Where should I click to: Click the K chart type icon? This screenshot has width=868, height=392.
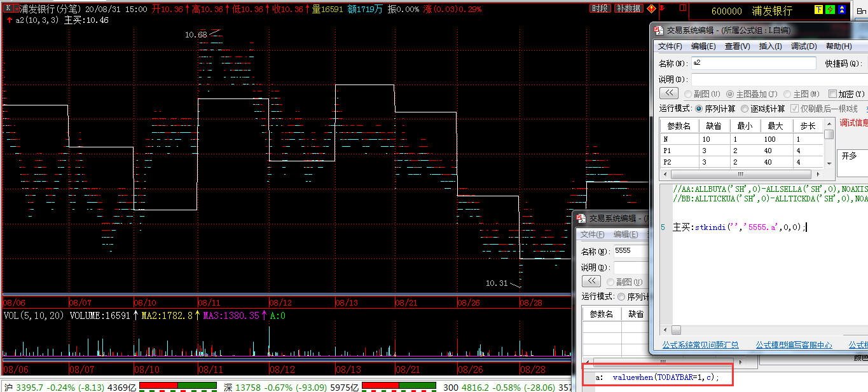click(x=8, y=9)
